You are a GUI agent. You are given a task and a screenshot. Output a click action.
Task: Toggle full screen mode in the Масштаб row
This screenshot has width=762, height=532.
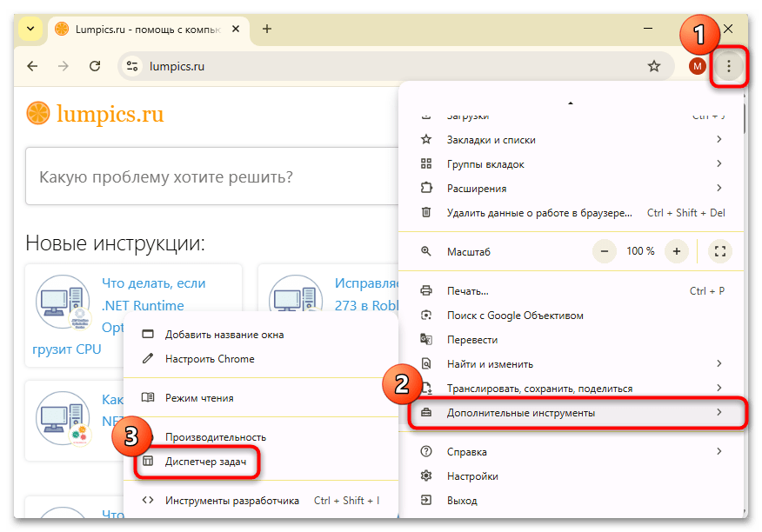coord(719,251)
